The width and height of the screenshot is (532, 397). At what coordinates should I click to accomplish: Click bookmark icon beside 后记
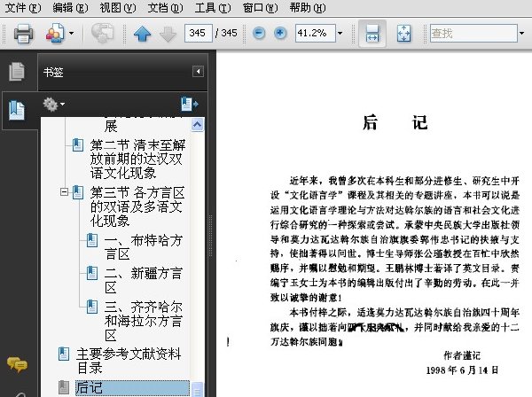coord(64,387)
